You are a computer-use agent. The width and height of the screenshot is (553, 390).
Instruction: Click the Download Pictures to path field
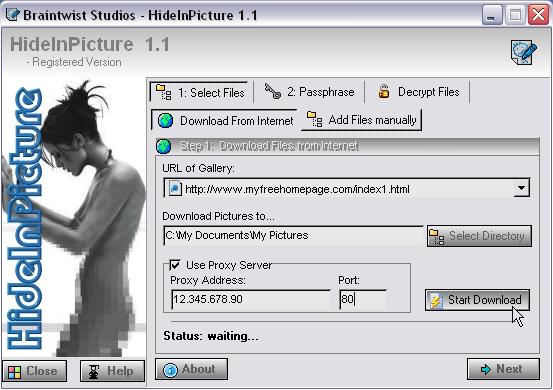pos(293,236)
